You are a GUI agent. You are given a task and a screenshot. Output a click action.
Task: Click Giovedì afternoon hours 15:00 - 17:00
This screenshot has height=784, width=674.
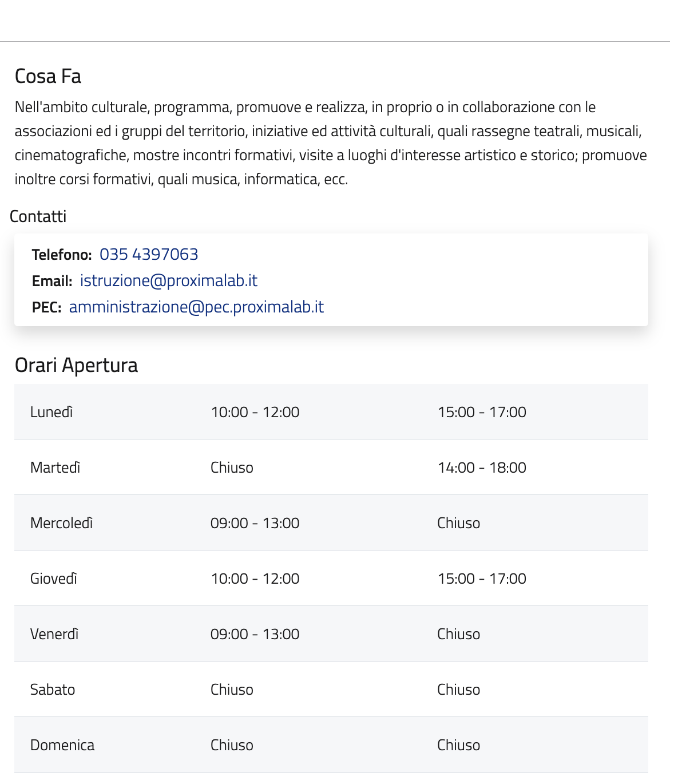point(482,579)
